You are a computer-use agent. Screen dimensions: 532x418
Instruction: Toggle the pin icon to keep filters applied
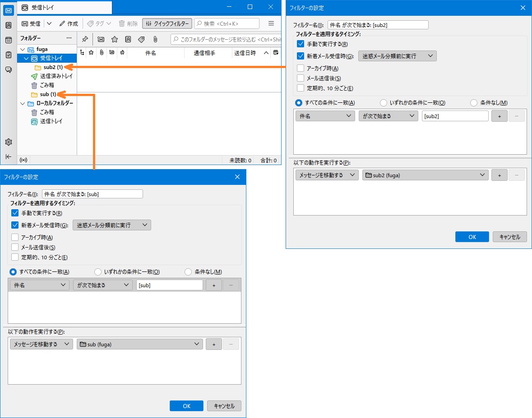point(85,39)
